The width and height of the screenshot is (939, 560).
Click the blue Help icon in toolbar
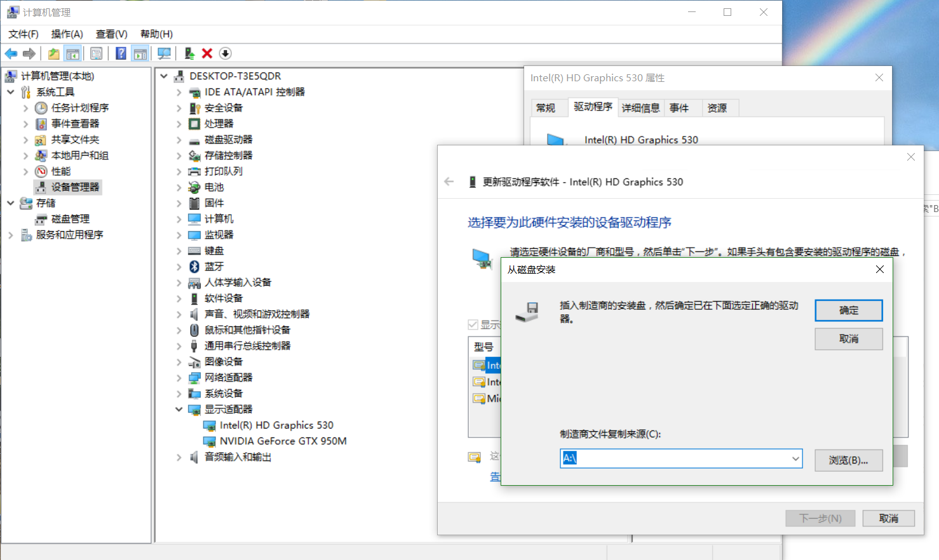pos(119,53)
